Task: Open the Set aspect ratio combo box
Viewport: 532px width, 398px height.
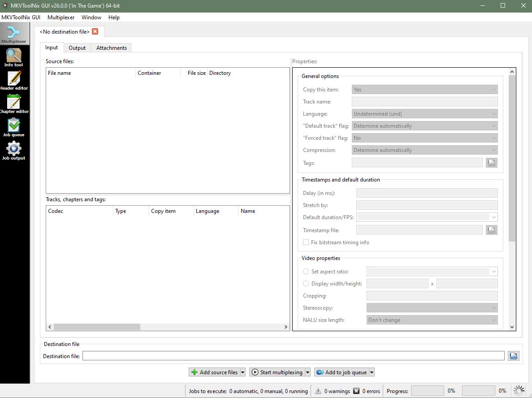Action: (432, 272)
